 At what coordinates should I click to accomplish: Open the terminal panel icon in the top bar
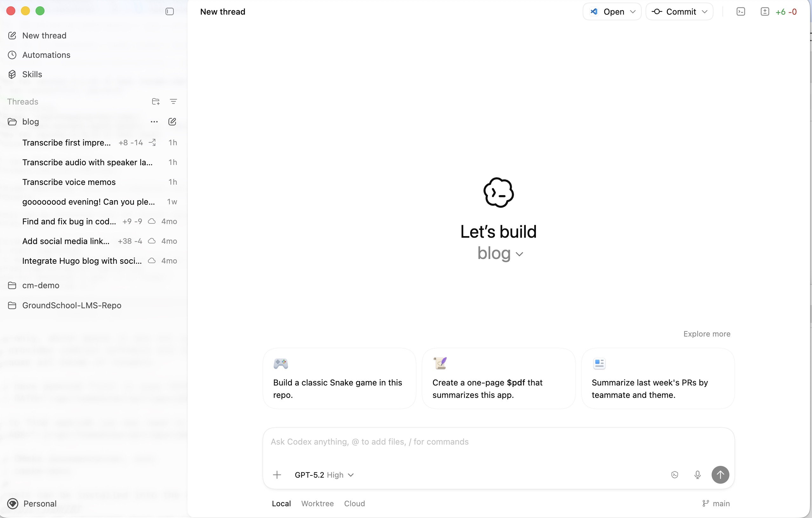tap(741, 12)
